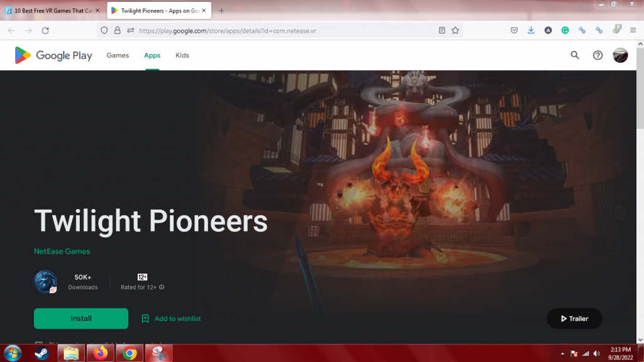
Task: Open the site permissions icon in address bar
Action: point(131,30)
